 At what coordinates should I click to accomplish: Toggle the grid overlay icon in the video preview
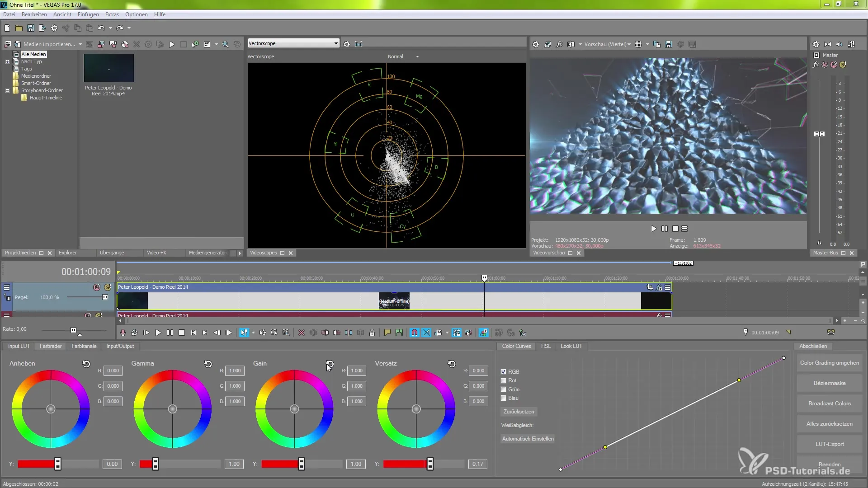[x=638, y=44]
